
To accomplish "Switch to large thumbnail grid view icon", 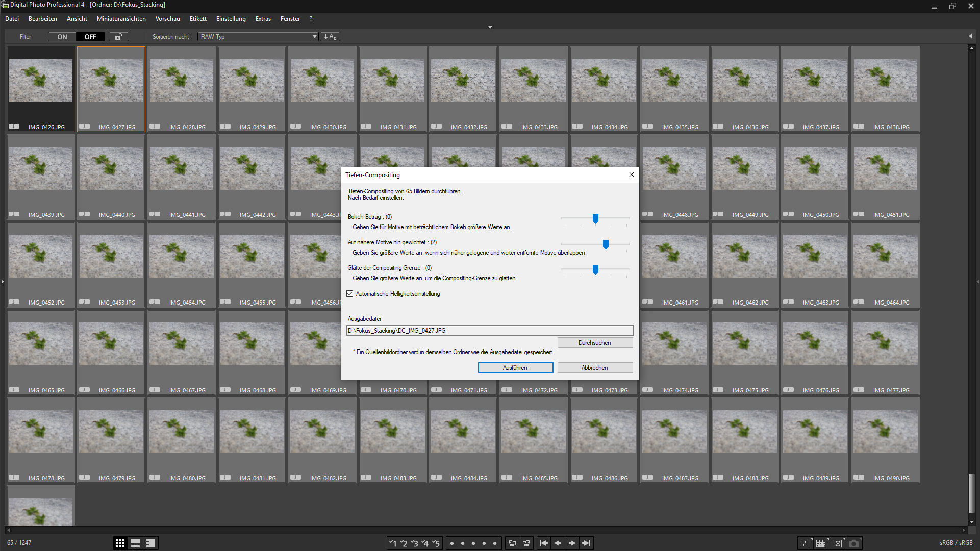I will (x=120, y=543).
